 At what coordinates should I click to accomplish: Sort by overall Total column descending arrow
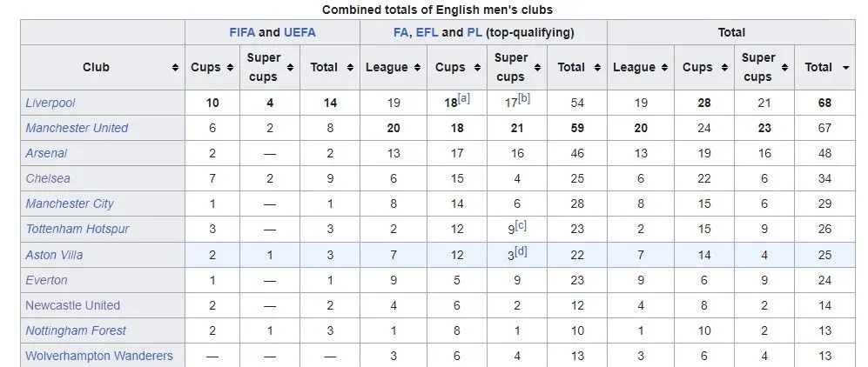click(x=846, y=68)
